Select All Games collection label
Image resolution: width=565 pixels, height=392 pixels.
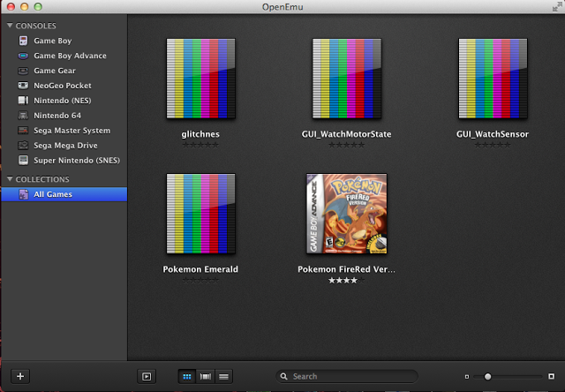(x=53, y=194)
